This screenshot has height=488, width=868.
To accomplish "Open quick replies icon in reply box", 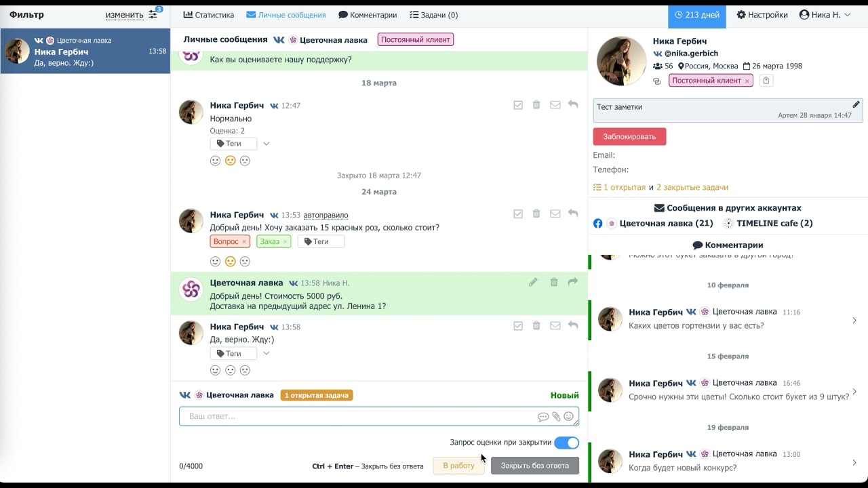I will (542, 417).
